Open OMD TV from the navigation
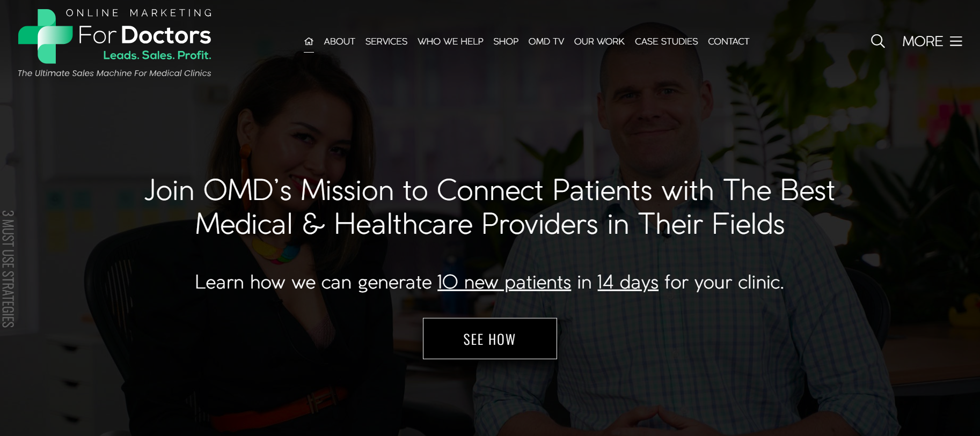 point(546,41)
